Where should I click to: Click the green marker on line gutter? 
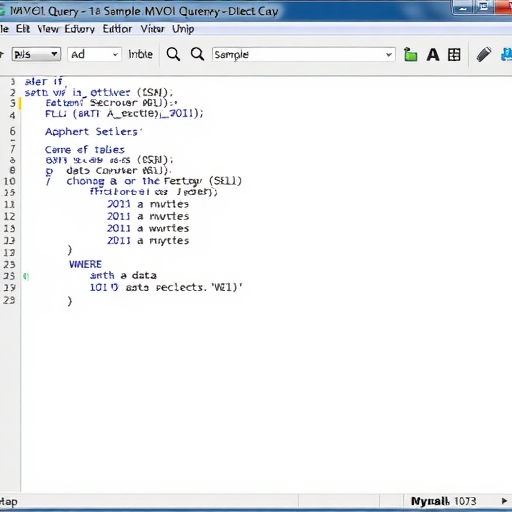(x=26, y=276)
